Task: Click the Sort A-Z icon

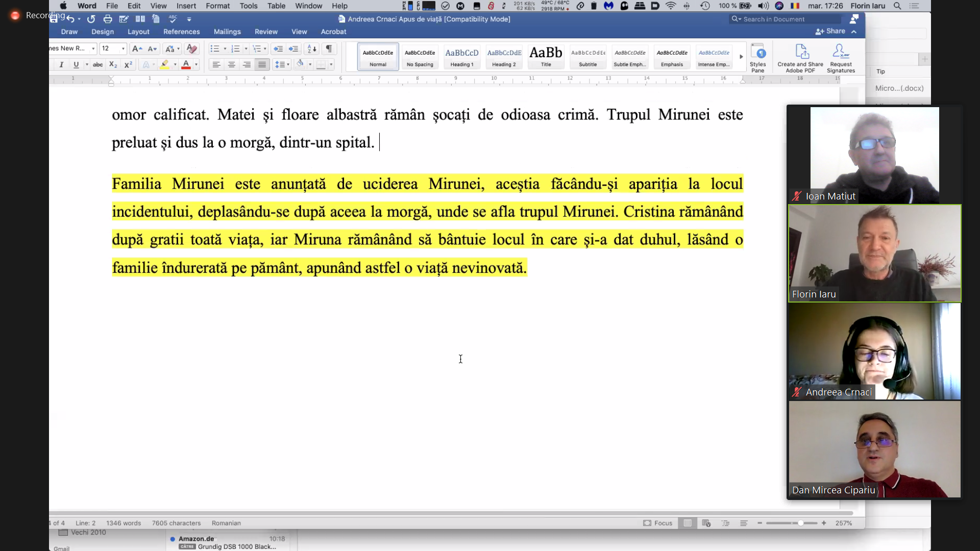Action: coord(311,49)
